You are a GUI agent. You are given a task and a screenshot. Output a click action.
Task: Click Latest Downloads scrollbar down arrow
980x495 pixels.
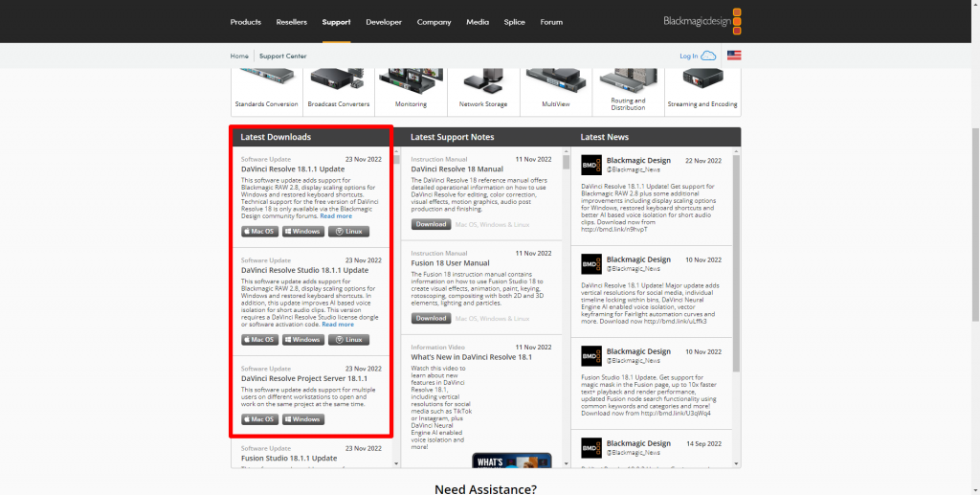[x=396, y=463]
